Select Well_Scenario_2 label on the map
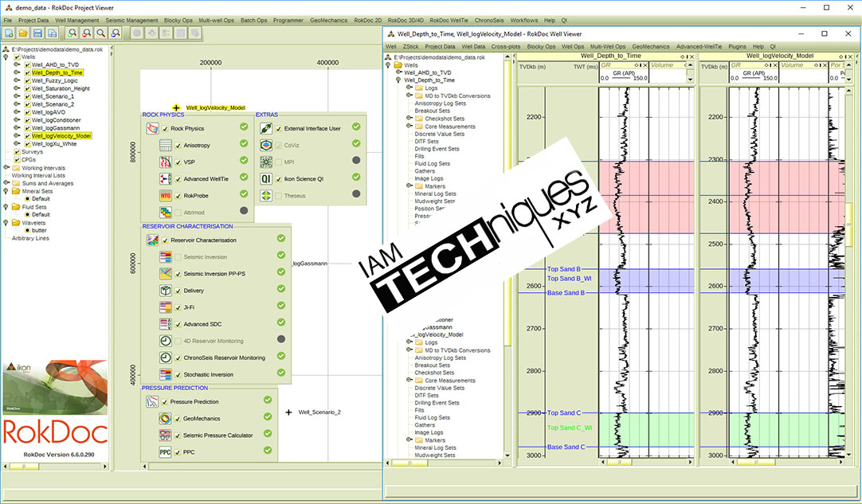 click(x=319, y=412)
